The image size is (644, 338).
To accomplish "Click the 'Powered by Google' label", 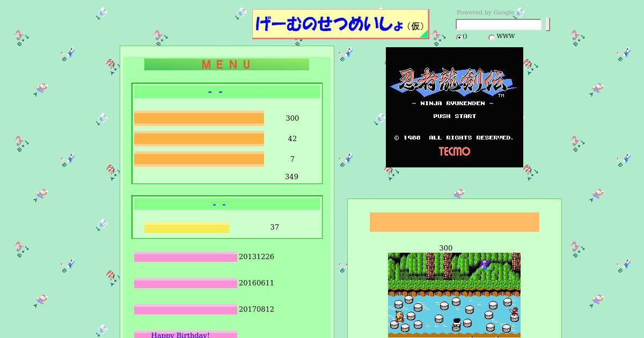I will click(x=485, y=12).
